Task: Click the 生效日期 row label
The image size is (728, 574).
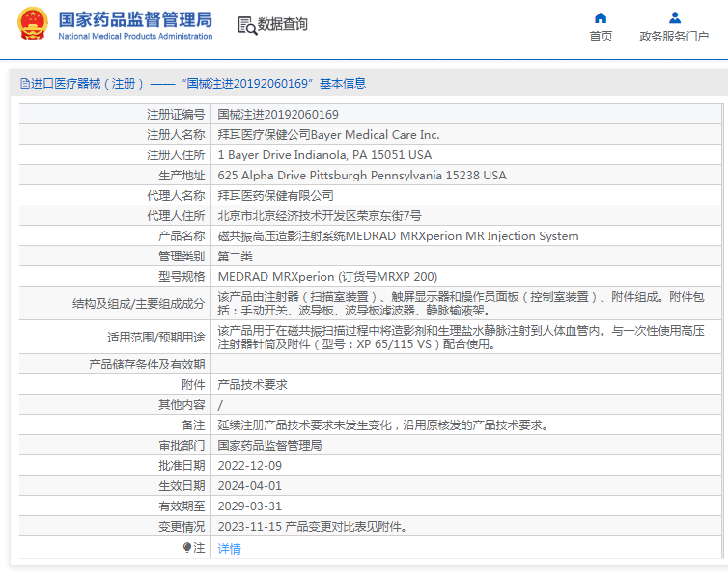Action: point(182,486)
